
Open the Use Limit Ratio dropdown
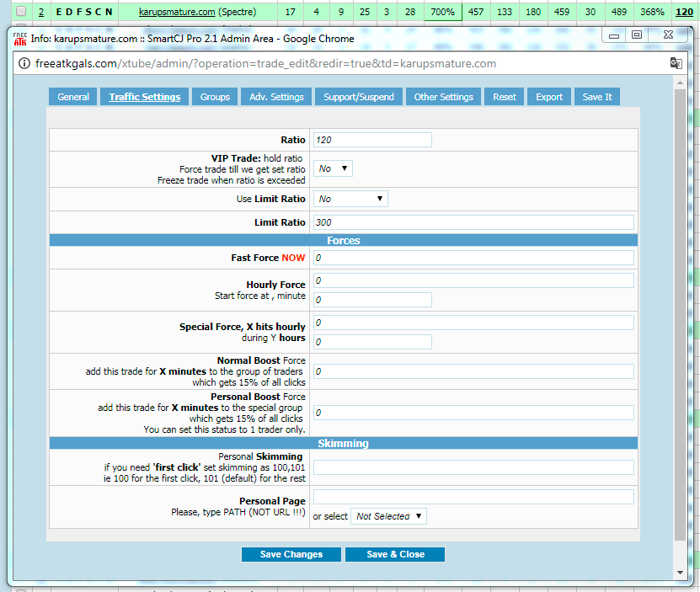coord(350,199)
